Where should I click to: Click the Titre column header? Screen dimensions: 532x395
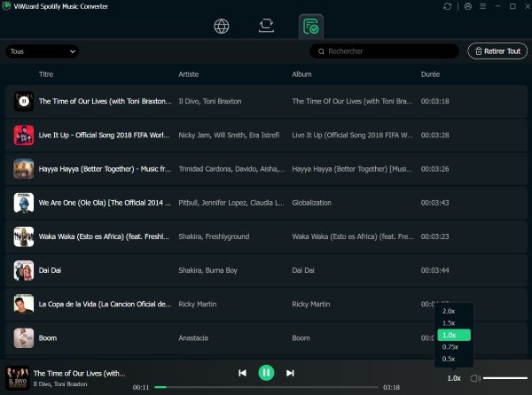46,74
